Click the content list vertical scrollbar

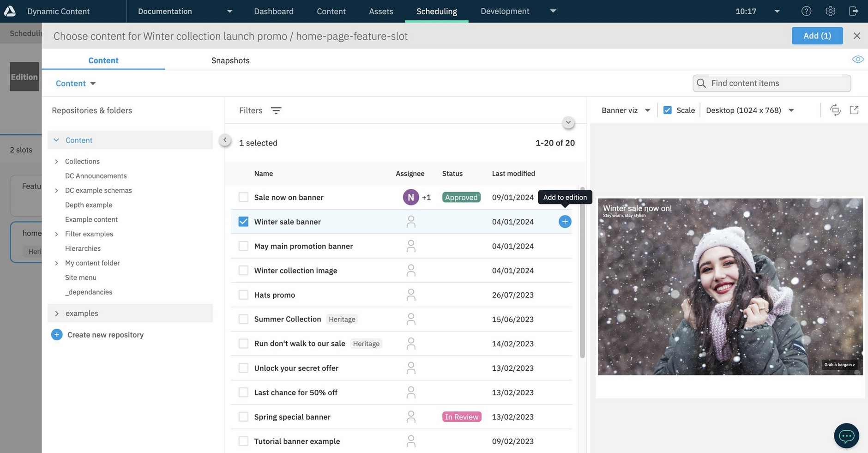click(x=582, y=272)
